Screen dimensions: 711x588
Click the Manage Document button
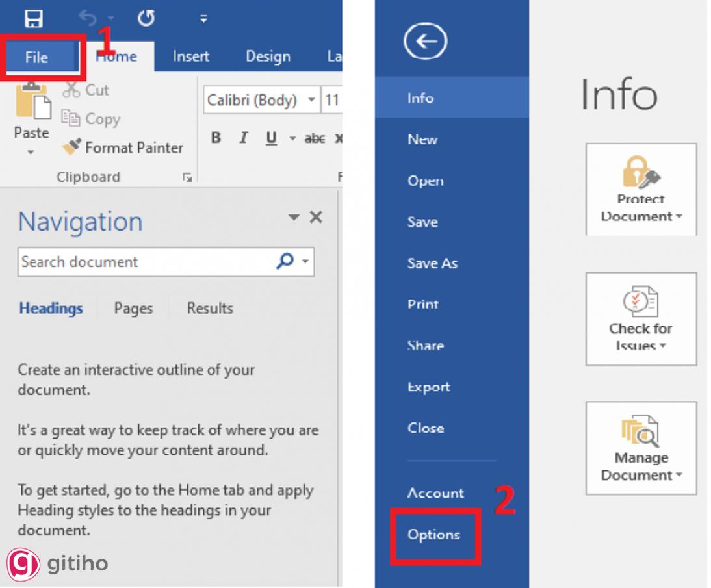coord(641,448)
